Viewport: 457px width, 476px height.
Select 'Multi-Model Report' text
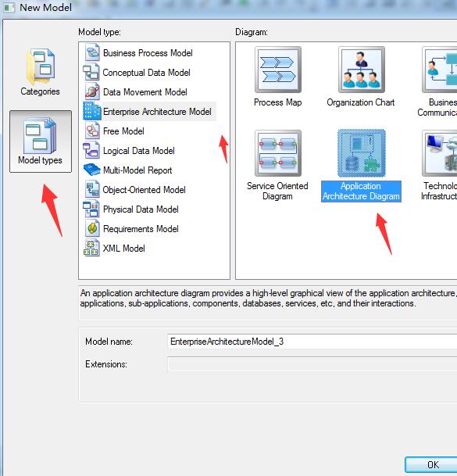[x=137, y=170]
